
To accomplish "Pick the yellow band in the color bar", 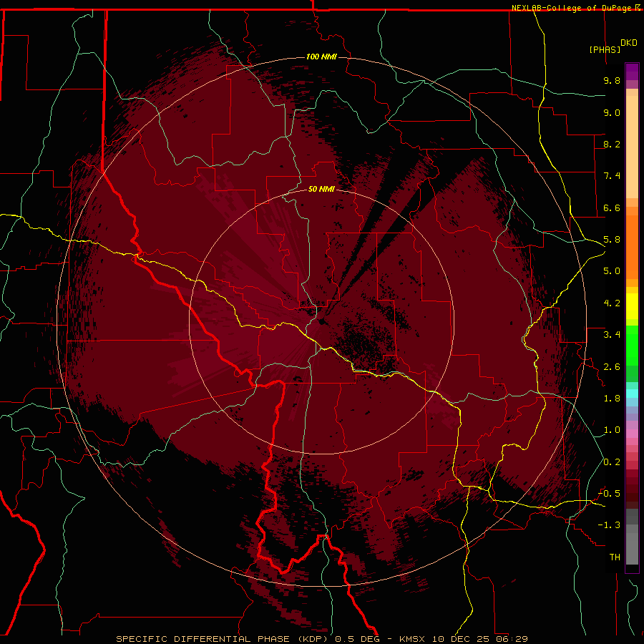I will pyautogui.click(x=632, y=306).
